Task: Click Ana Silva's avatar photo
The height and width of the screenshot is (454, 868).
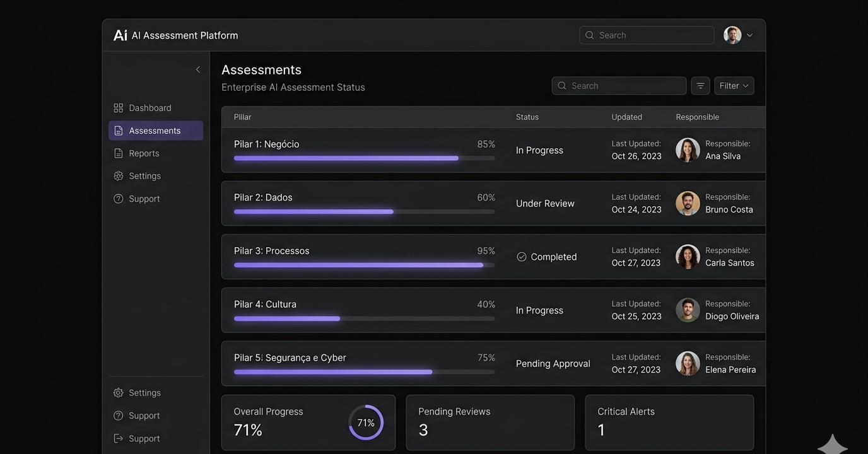Action: 688,150
